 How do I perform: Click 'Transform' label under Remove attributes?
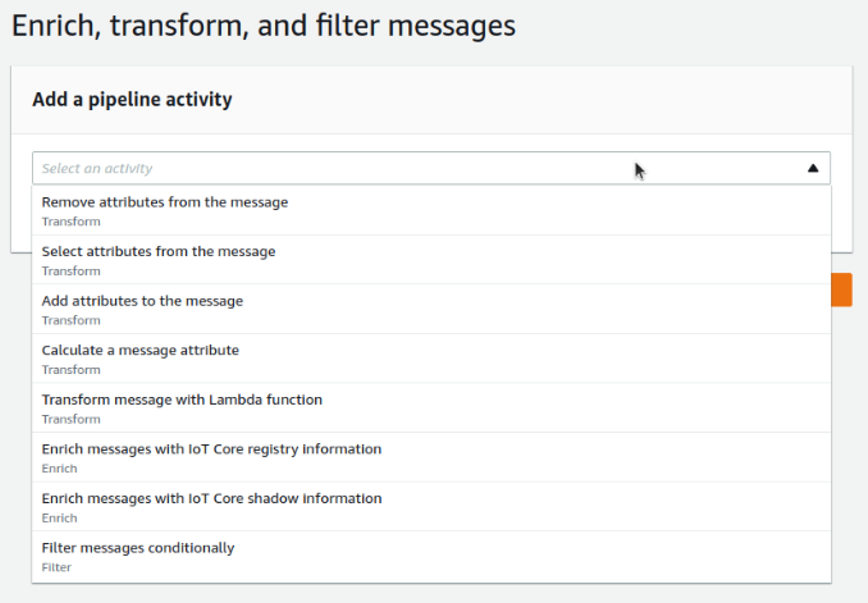click(x=71, y=222)
